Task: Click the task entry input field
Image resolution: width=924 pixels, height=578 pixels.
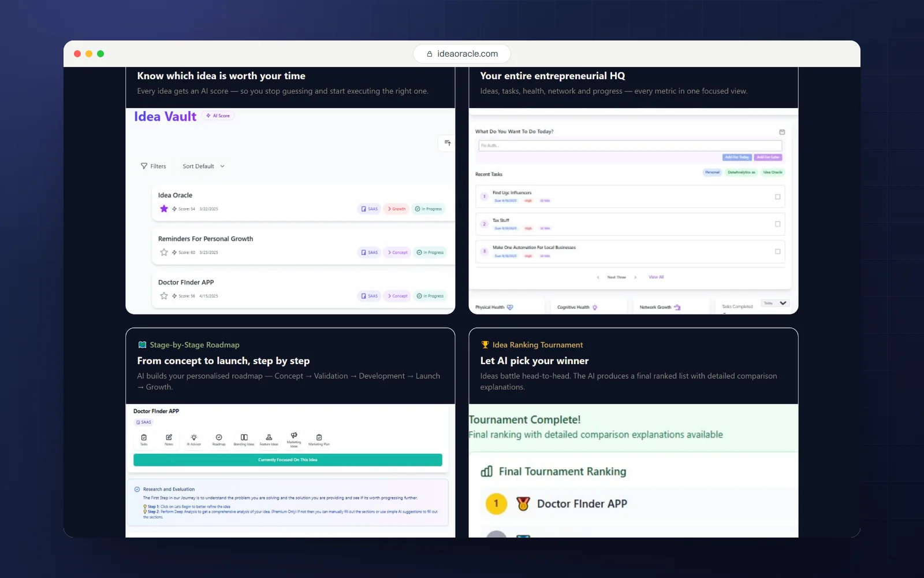Action: tap(630, 146)
